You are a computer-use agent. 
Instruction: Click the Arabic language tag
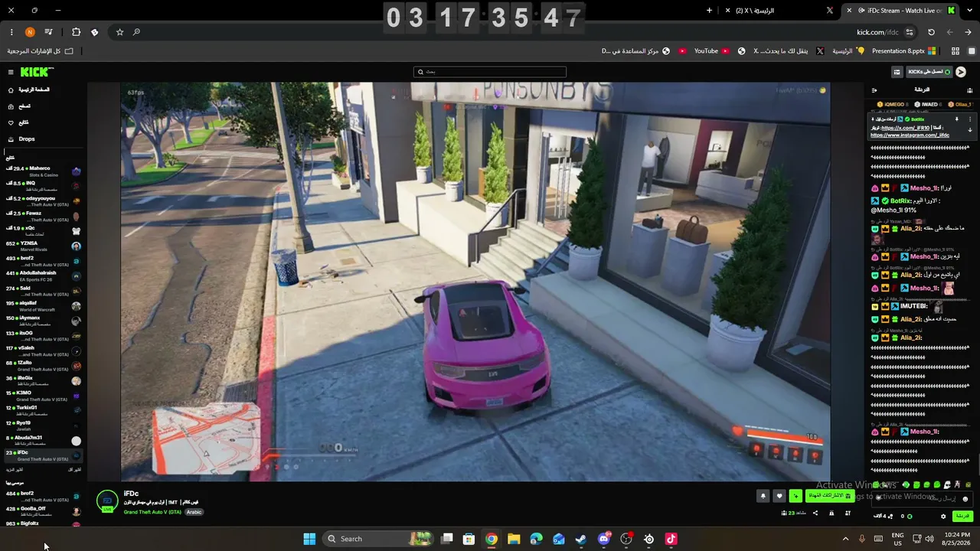[194, 512]
